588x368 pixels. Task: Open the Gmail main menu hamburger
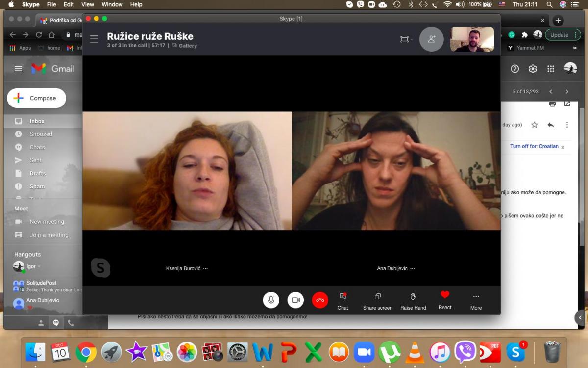(18, 69)
